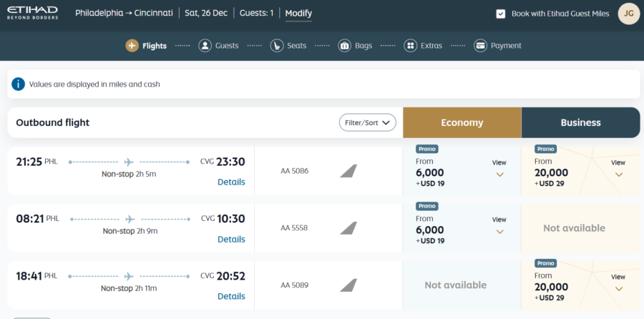
Task: Open the Filter/Sort dropdown
Action: [368, 123]
